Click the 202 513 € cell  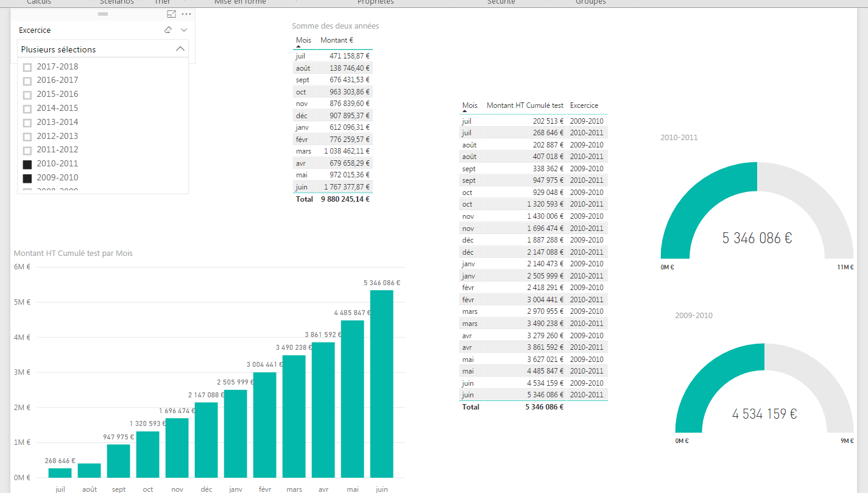[547, 121]
